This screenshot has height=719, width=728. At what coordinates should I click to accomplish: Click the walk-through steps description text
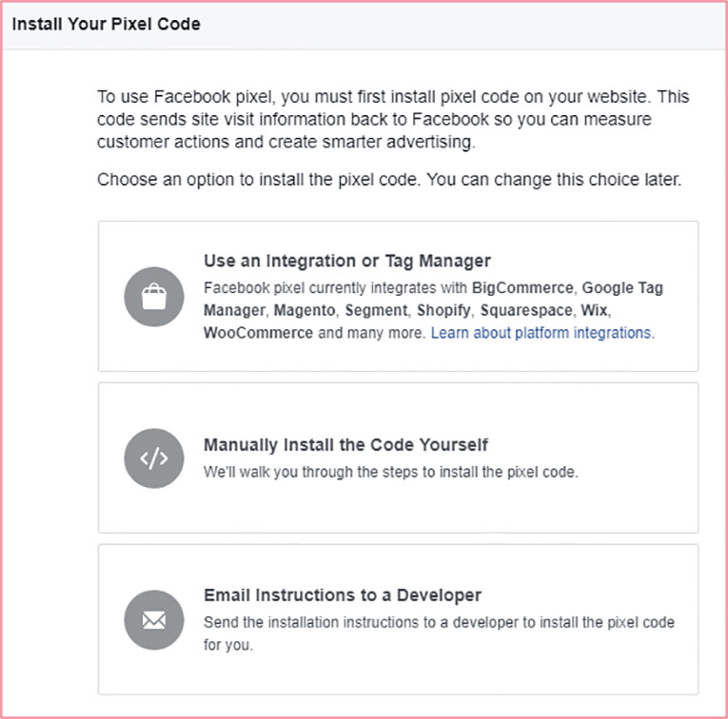[391, 472]
